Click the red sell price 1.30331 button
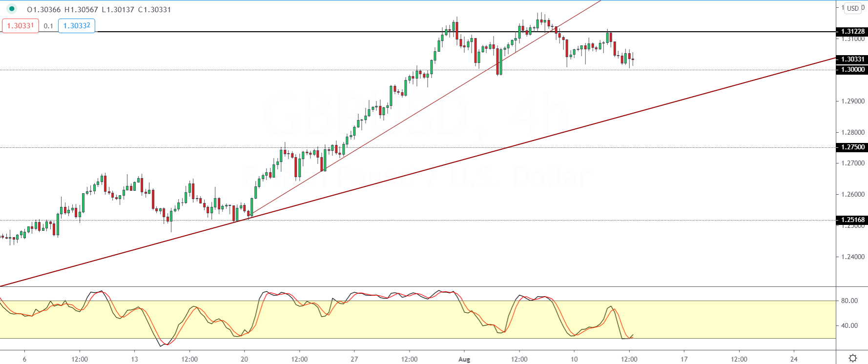 click(x=21, y=26)
